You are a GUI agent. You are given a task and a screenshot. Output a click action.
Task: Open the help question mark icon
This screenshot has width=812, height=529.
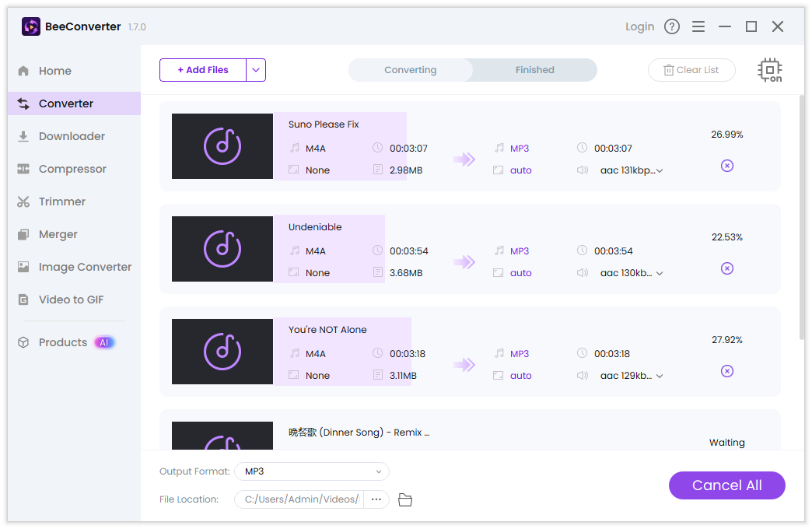pyautogui.click(x=672, y=26)
